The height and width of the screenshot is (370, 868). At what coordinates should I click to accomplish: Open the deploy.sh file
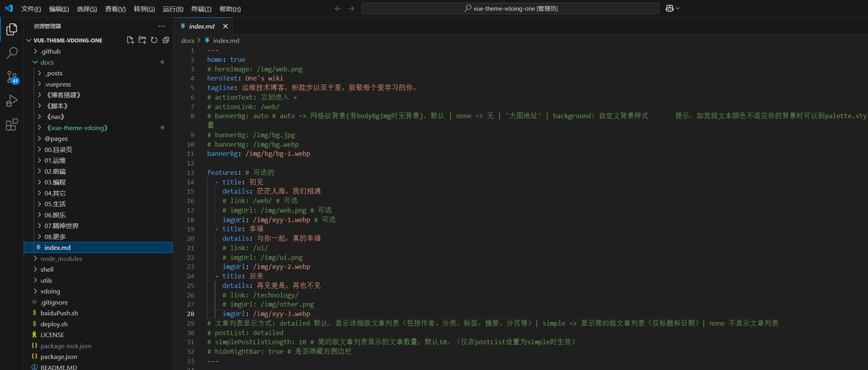tap(98, 324)
